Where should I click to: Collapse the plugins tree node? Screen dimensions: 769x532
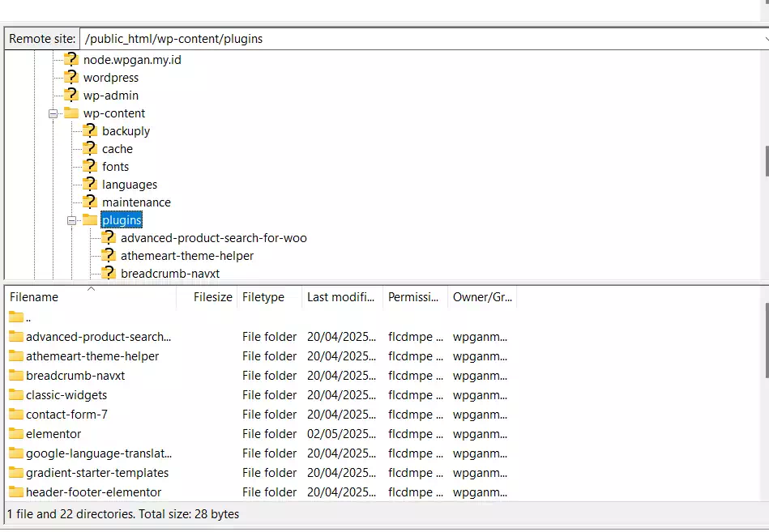71,220
